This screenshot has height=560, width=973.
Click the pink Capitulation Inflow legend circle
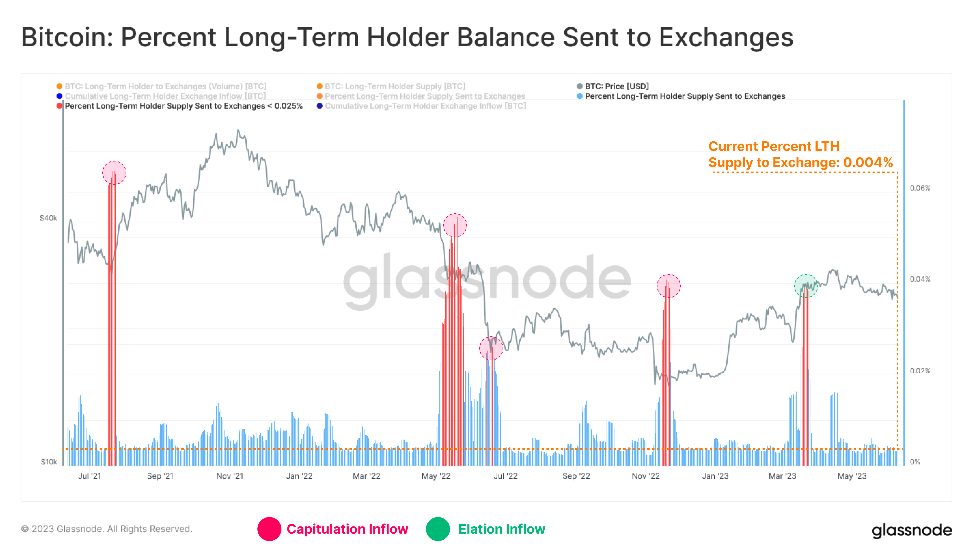click(x=269, y=529)
